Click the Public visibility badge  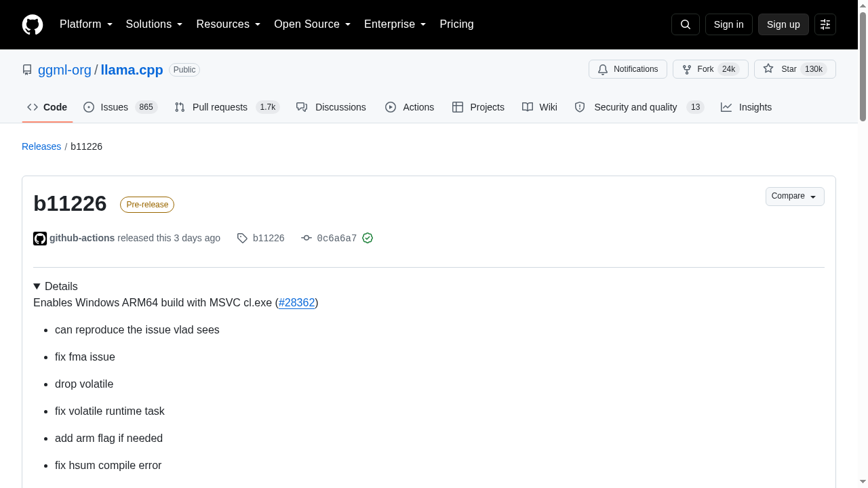[184, 70]
